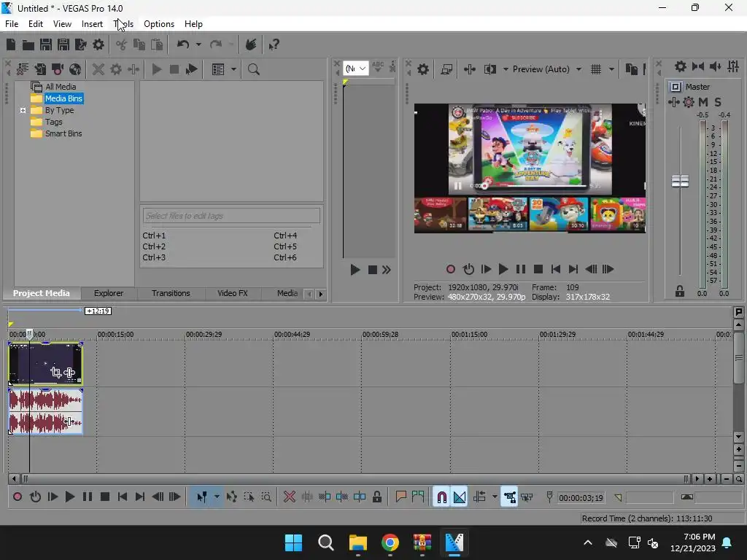
Task: Click the timecode field 00:00:03;19
Action: 581,498
